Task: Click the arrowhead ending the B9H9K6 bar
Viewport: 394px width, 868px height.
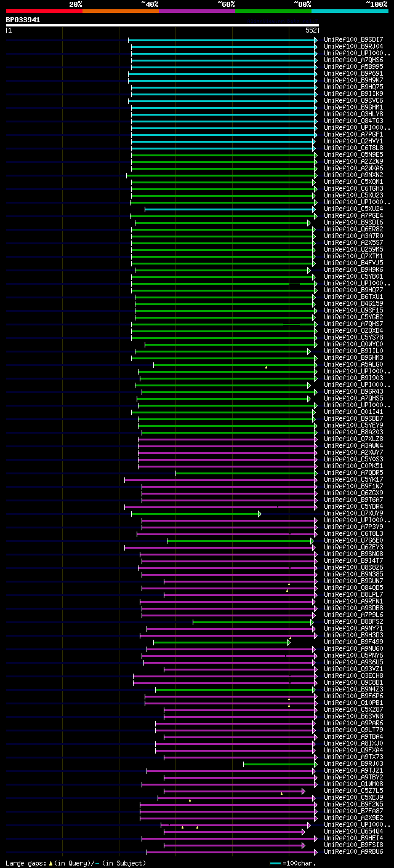Action: tap(310, 270)
